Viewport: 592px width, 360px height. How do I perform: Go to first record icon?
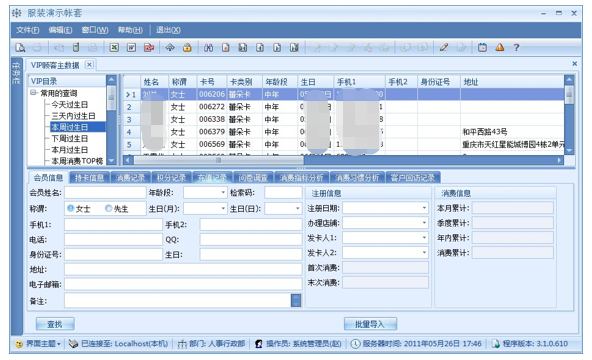[x=243, y=48]
